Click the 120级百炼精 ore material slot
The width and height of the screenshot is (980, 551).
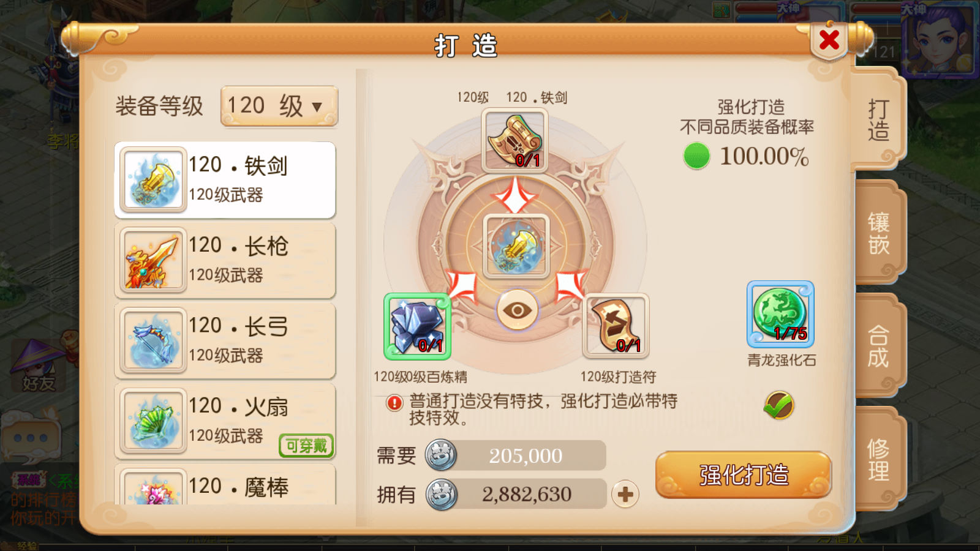coord(417,326)
